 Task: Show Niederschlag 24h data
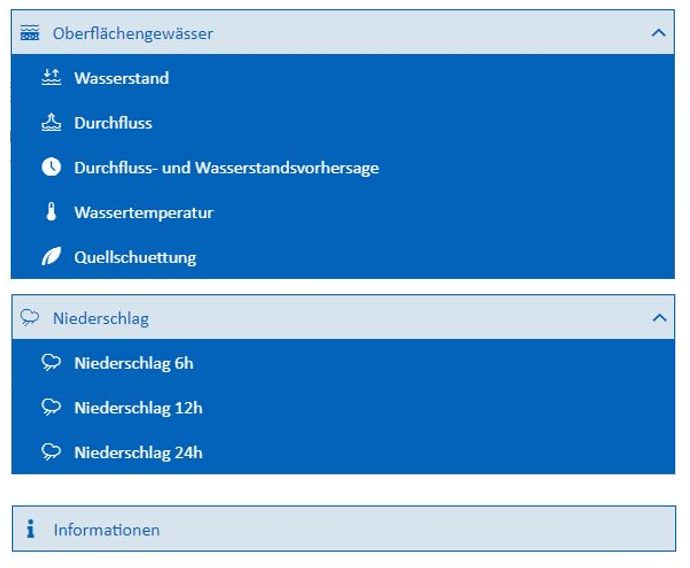point(138,452)
